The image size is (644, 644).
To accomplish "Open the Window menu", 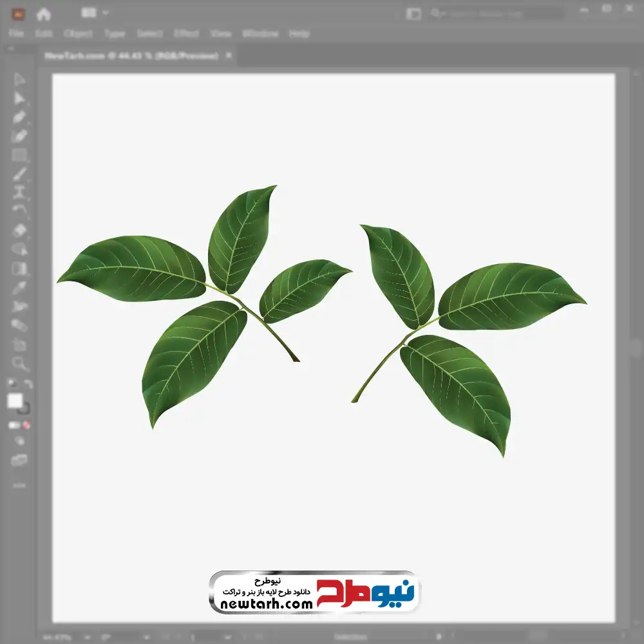I will (x=260, y=33).
